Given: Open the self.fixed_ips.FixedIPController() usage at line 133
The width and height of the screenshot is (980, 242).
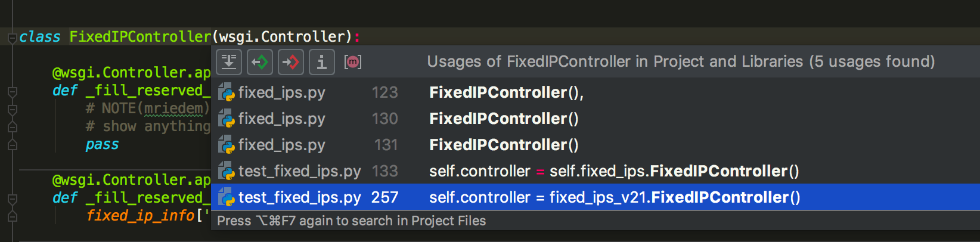Looking at the screenshot, I should click(614, 172).
